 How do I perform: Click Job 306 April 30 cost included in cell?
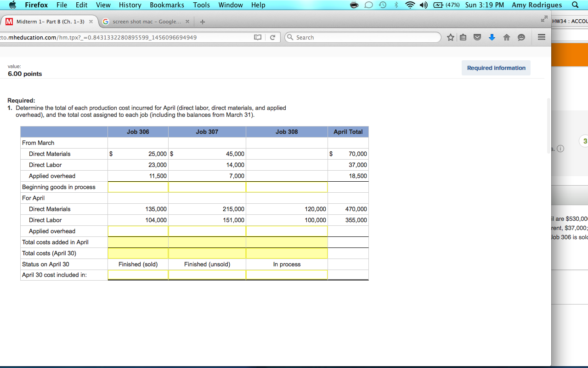coord(138,275)
